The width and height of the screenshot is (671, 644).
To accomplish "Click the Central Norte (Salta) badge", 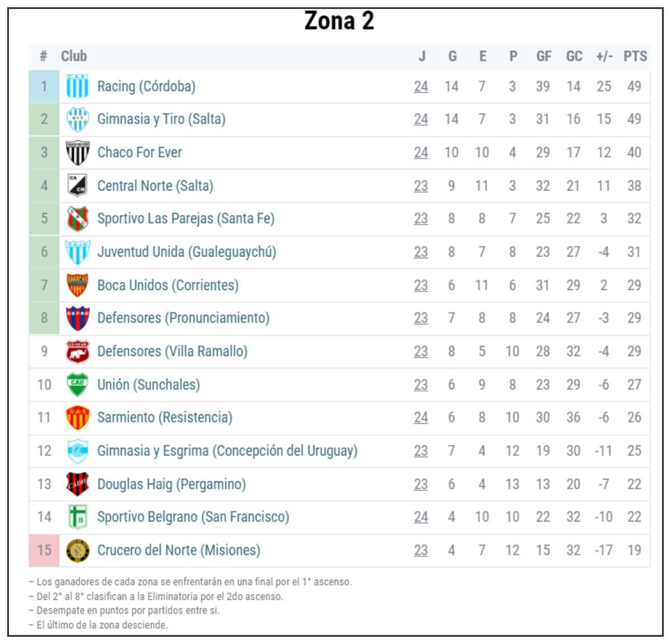I will pos(77,186).
